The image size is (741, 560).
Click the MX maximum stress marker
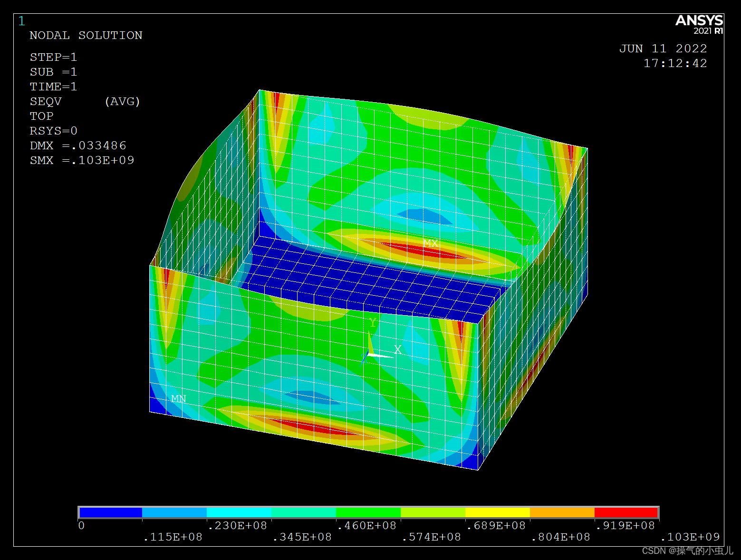430,243
